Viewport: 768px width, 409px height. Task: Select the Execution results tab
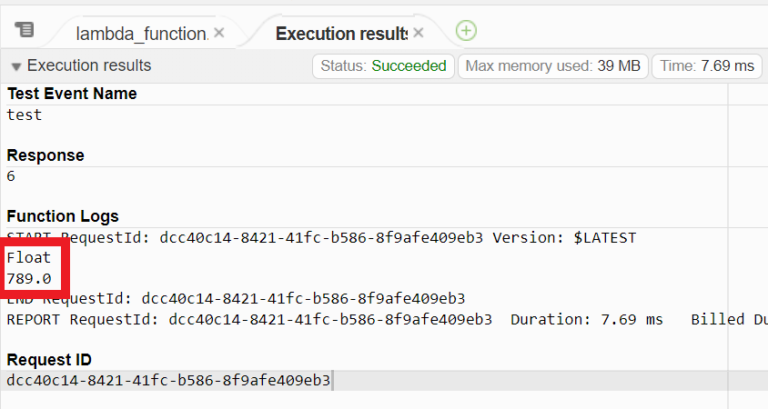point(341,33)
